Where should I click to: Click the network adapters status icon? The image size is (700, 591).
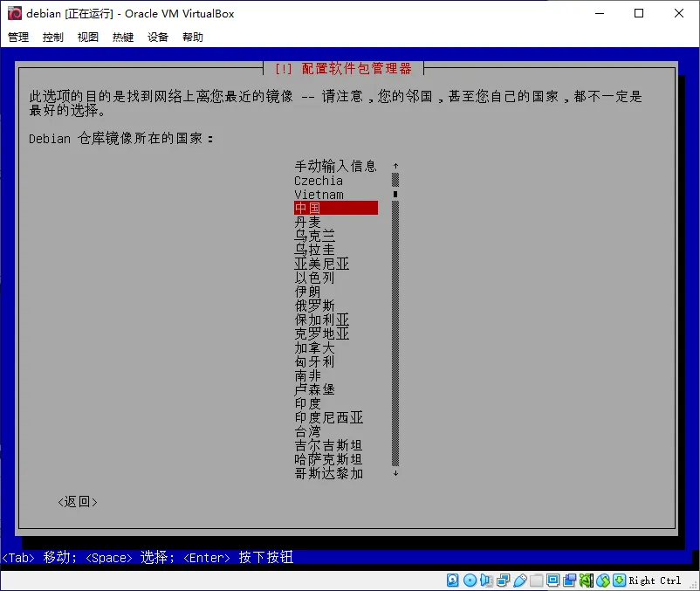tap(503, 581)
